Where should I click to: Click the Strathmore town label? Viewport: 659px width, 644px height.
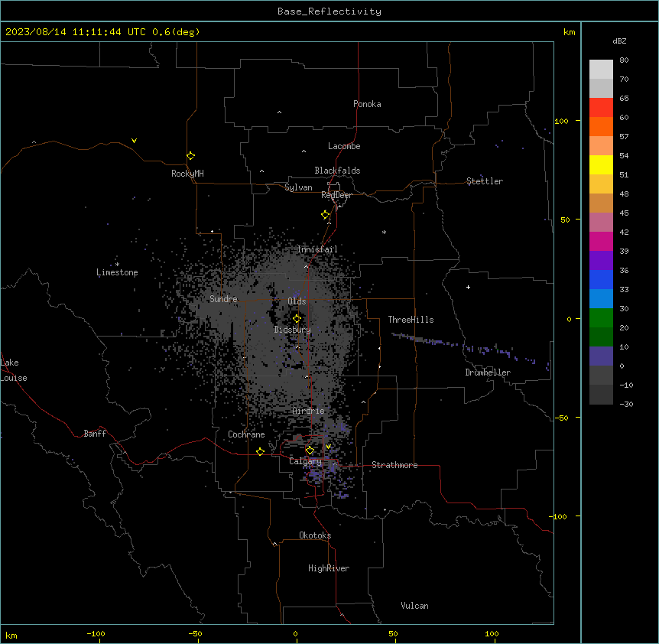coord(394,465)
